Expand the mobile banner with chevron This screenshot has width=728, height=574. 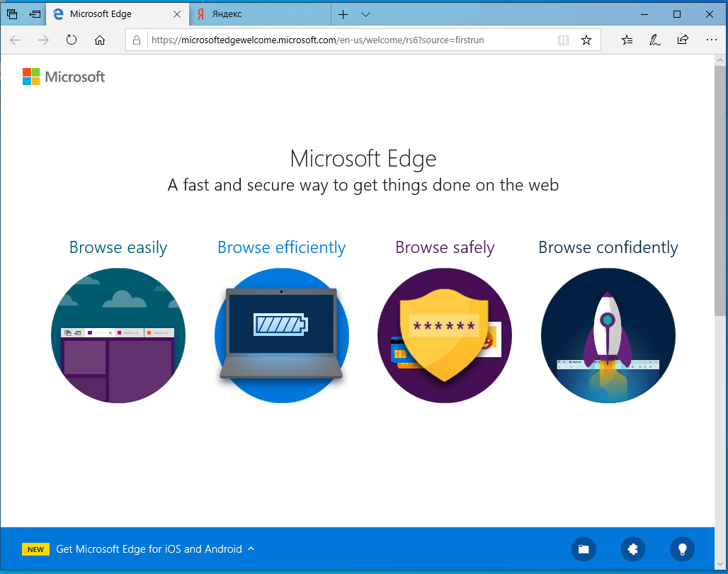pos(251,549)
